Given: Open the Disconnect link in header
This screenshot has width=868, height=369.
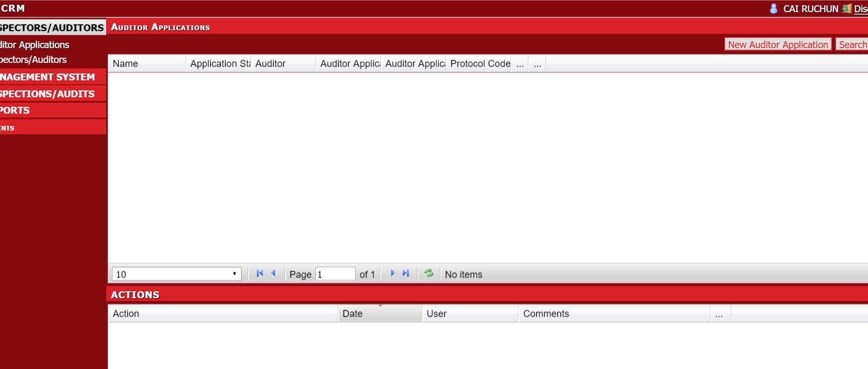Looking at the screenshot, I should click(x=861, y=9).
